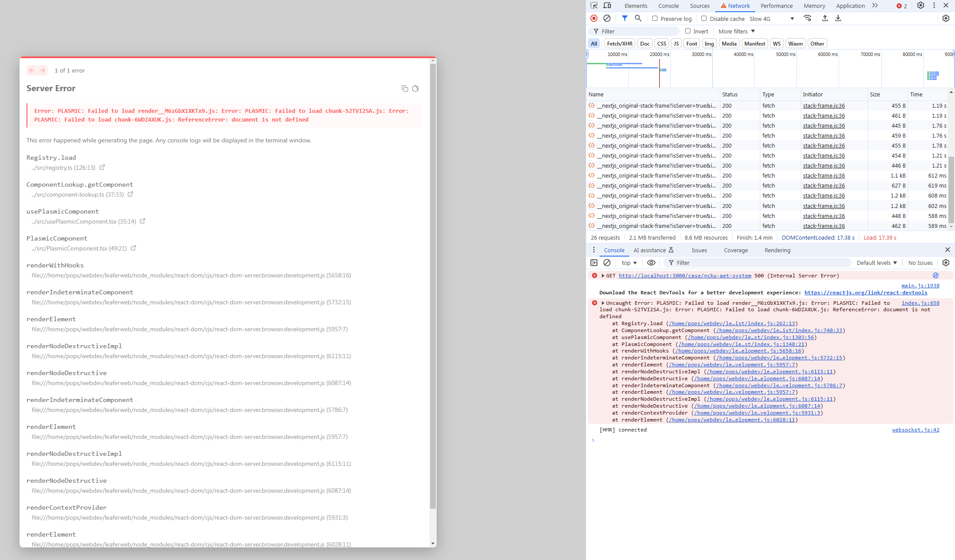Tick the Invert filter checkbox
The width and height of the screenshot is (955, 560).
point(688,31)
